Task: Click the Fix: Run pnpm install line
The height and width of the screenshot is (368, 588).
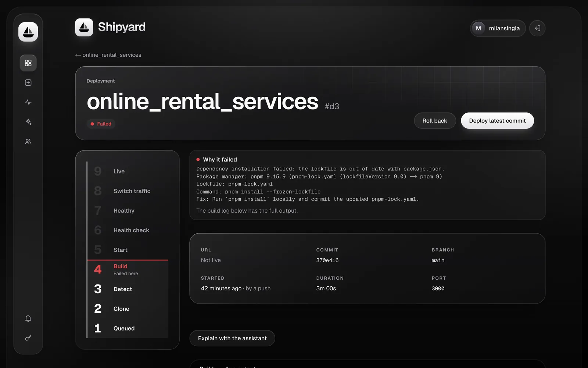Action: (x=308, y=199)
